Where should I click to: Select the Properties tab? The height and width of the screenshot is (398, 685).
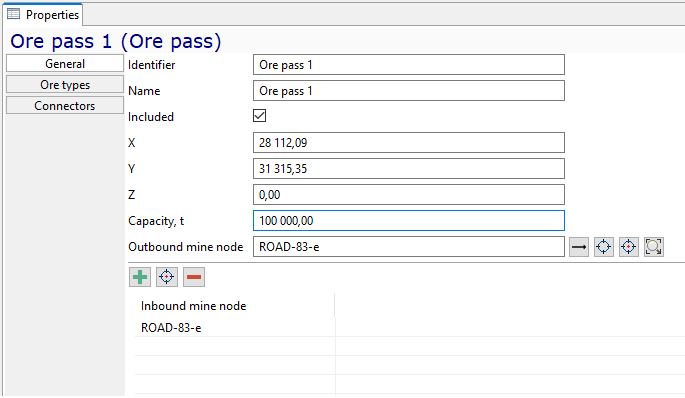point(43,14)
